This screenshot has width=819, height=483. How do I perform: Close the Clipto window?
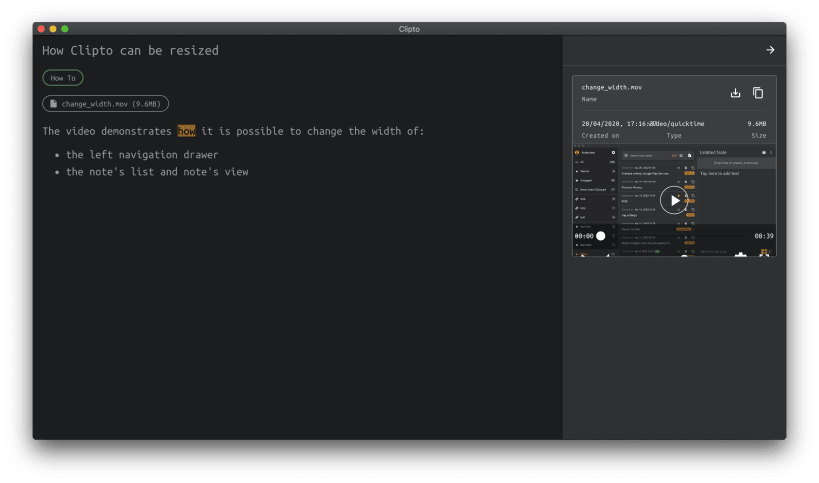point(41,29)
